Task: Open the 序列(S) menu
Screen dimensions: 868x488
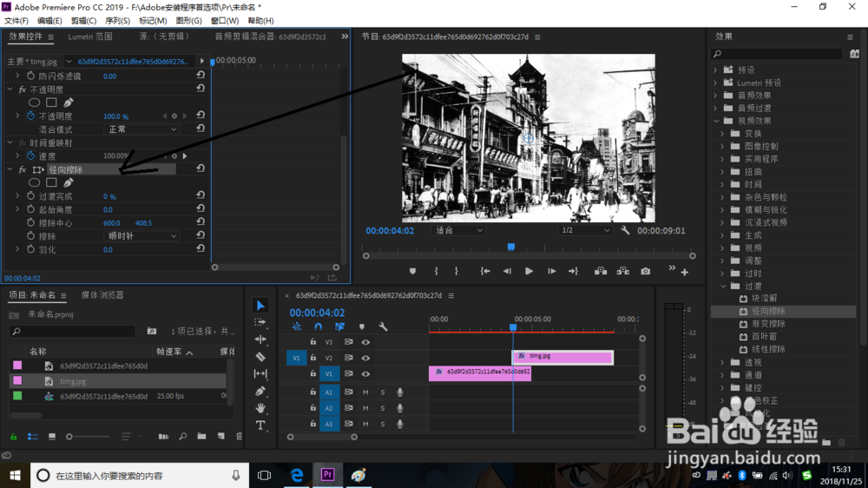Action: pos(117,21)
